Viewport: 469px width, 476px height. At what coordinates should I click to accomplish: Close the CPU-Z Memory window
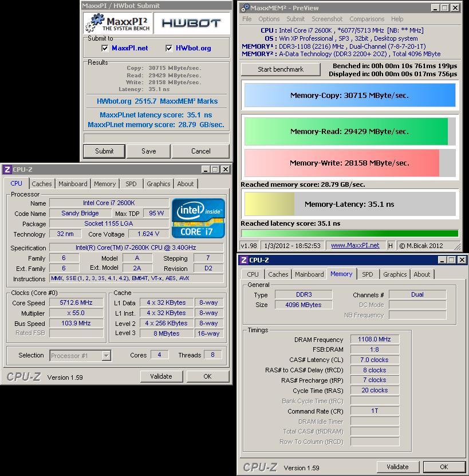click(x=462, y=260)
